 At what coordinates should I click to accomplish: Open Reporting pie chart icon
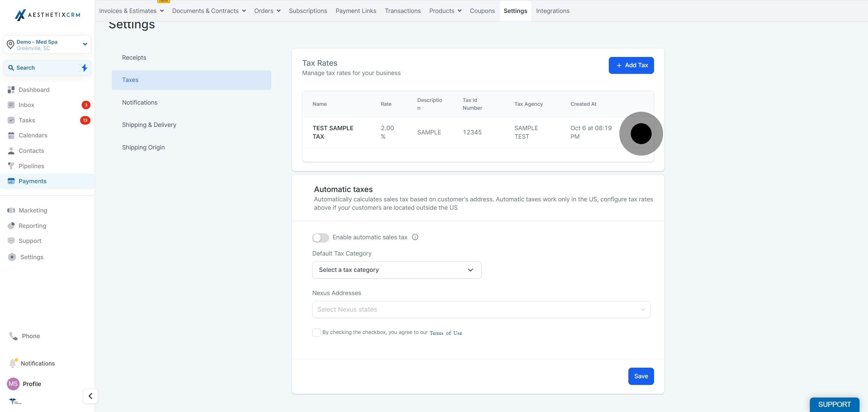coord(11,225)
